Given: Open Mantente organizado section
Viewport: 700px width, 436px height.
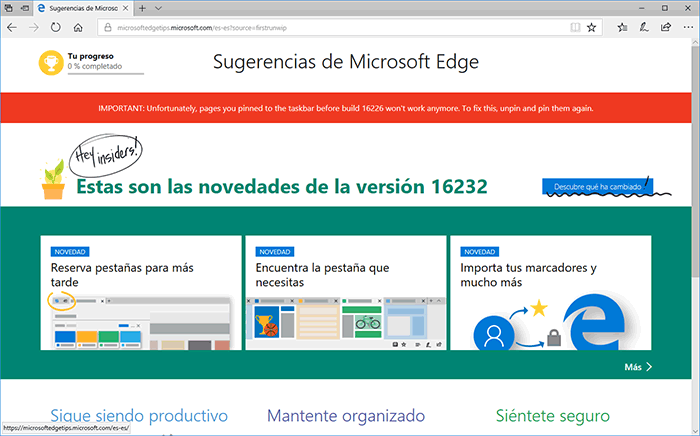Looking at the screenshot, I should click(x=346, y=415).
